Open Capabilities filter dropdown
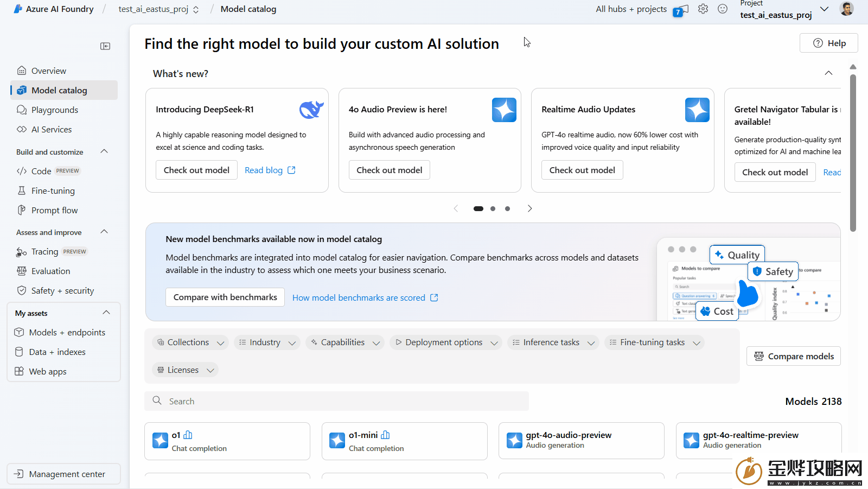This screenshot has width=868, height=489. tap(345, 342)
